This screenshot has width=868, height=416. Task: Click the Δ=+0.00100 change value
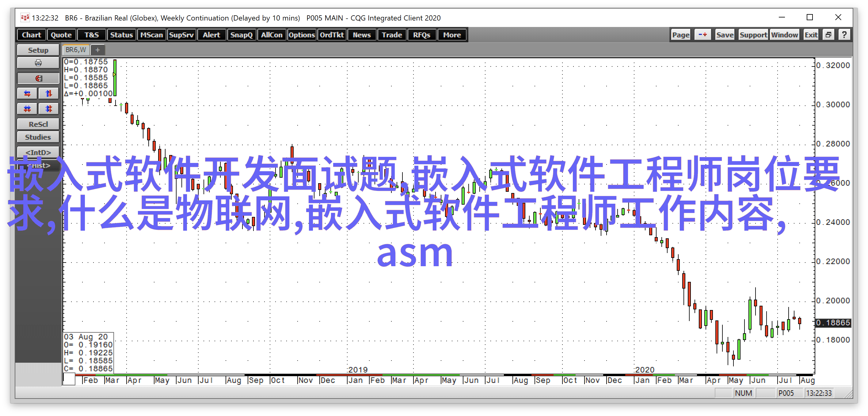[88, 94]
